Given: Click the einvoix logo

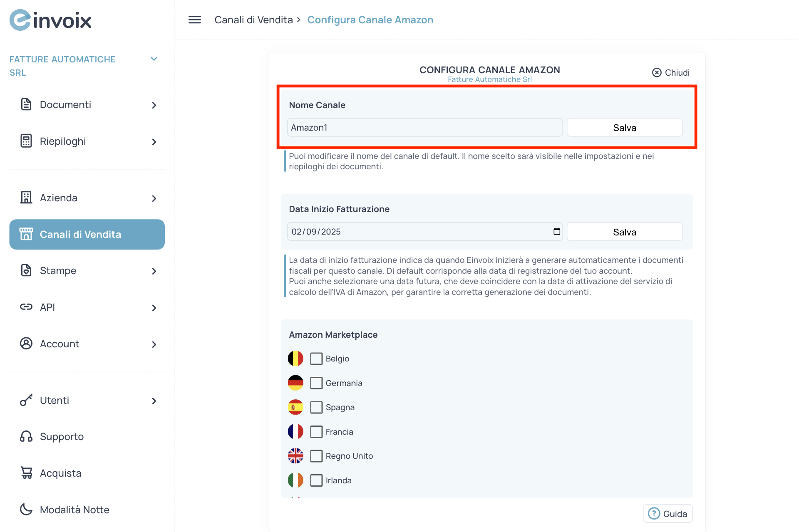Looking at the screenshot, I should coord(50,20).
